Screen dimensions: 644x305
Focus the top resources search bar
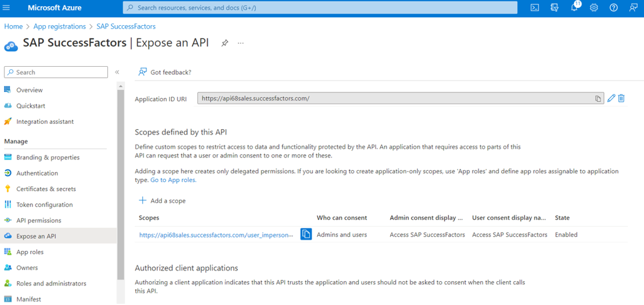(320, 8)
